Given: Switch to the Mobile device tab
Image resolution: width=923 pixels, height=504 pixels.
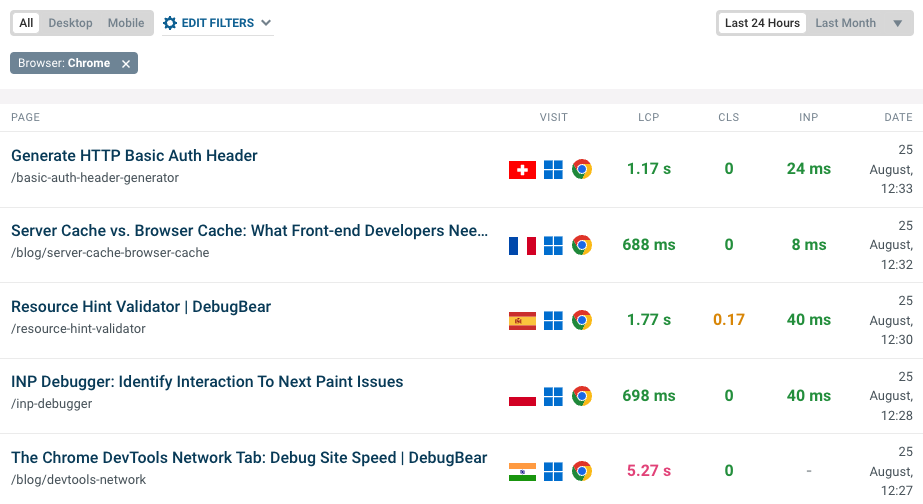Looking at the screenshot, I should point(125,23).
